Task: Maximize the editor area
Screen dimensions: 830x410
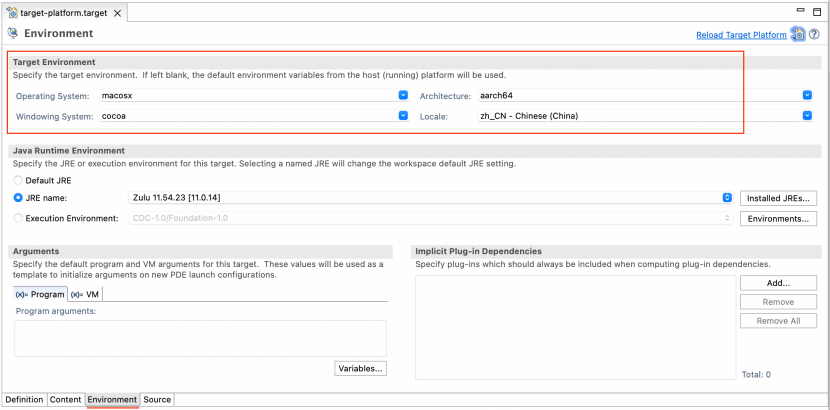Action: click(817, 12)
